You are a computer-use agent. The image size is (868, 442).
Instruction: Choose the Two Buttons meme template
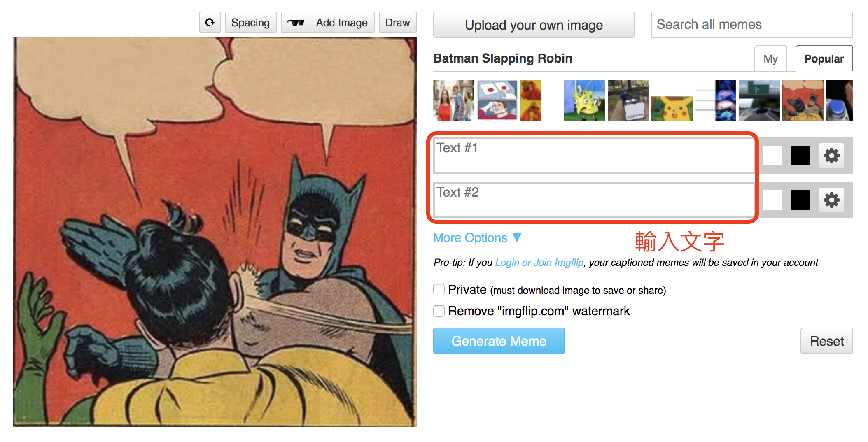tap(497, 100)
